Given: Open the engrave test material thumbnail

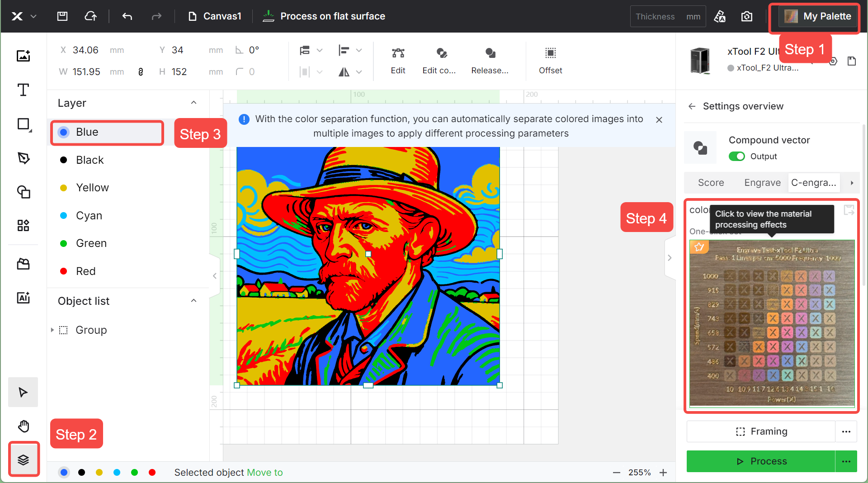Looking at the screenshot, I should coord(772,323).
